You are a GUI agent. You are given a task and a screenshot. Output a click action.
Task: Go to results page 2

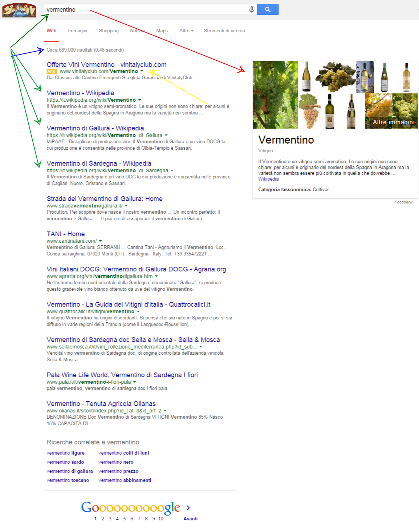tap(103, 519)
